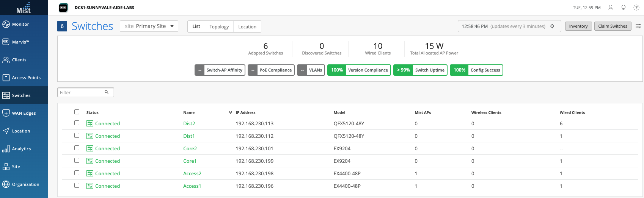644x198 pixels.
Task: Switch to the Topology tab
Action: [219, 27]
